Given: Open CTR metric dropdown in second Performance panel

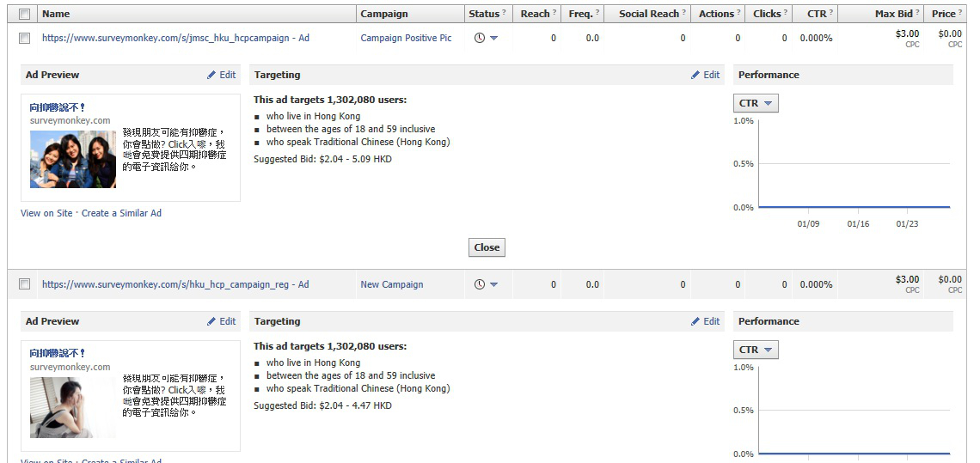Looking at the screenshot, I should tap(756, 350).
